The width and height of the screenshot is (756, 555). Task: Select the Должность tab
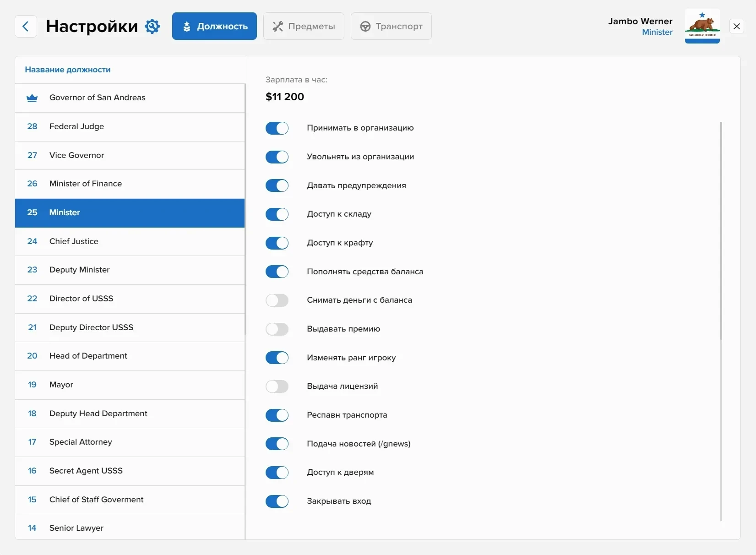[x=214, y=27]
